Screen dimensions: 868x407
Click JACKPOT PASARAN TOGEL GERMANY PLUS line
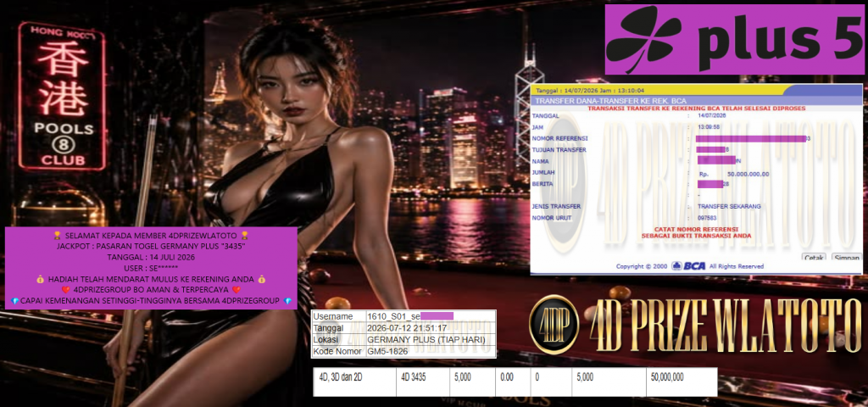[151, 247]
